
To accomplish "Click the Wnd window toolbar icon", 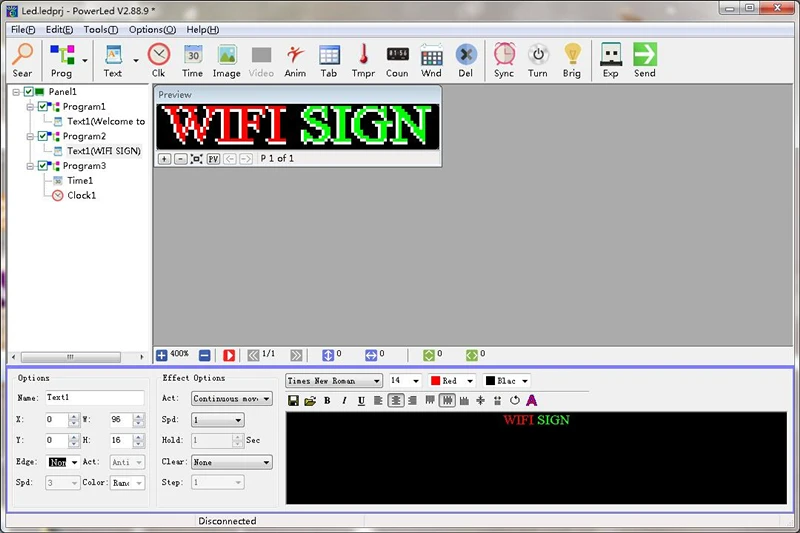I will click(431, 60).
